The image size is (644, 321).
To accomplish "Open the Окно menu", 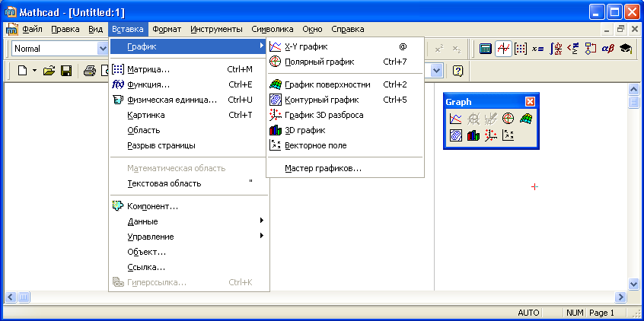I will coord(312,29).
